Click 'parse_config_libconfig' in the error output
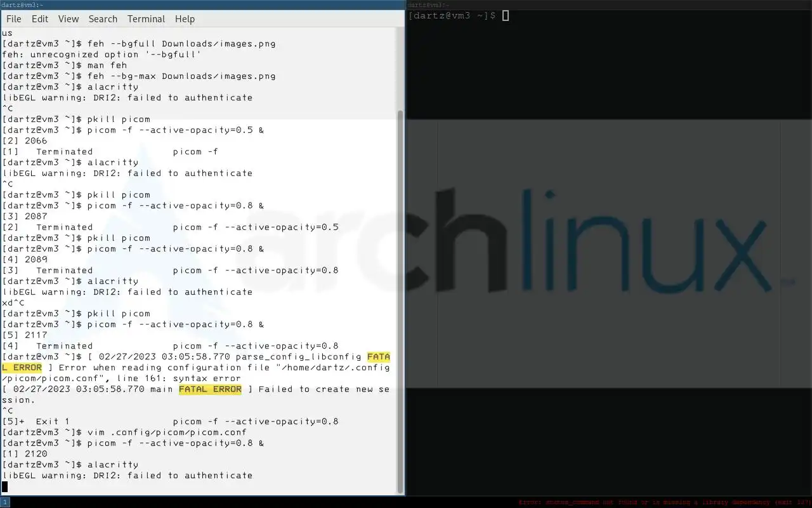Image resolution: width=812 pixels, height=508 pixels. tap(298, 357)
